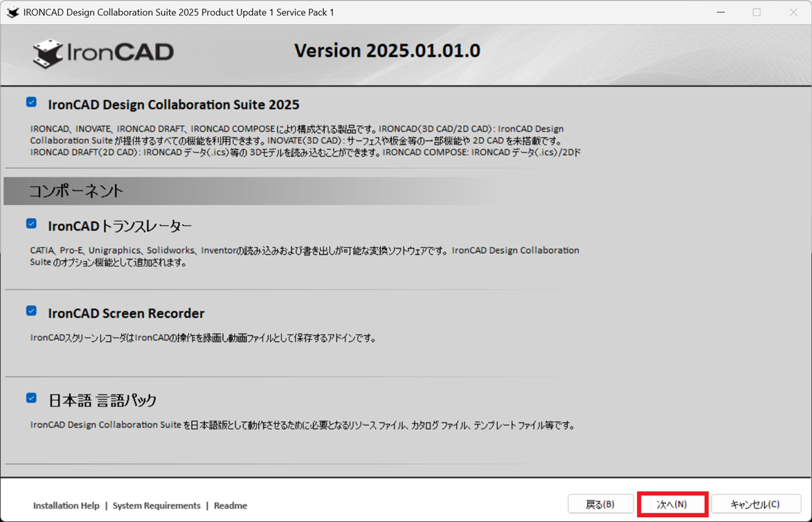This screenshot has width=812, height=522.
Task: Click the IronCAD logo in the header banner
Action: pyautogui.click(x=103, y=53)
